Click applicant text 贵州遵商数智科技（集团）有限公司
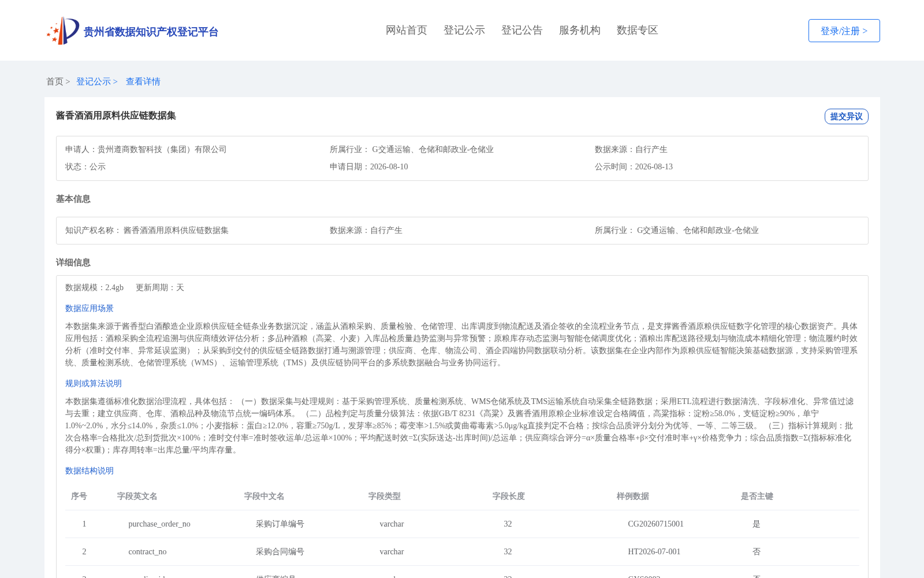Image resolution: width=924 pixels, height=578 pixels. [162, 149]
